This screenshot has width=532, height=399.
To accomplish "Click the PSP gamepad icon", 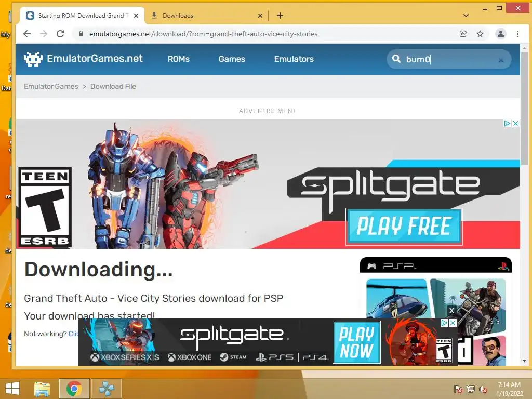I will pyautogui.click(x=372, y=267).
